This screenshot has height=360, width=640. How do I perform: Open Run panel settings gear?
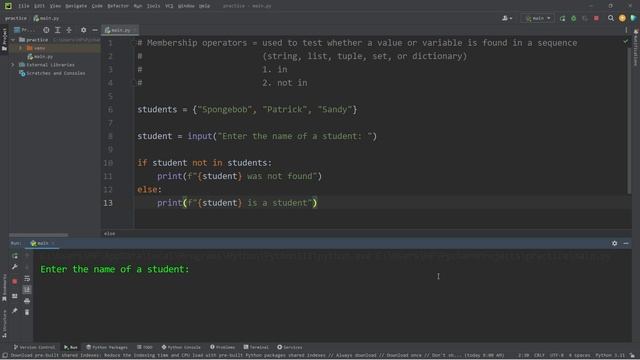coord(615,243)
